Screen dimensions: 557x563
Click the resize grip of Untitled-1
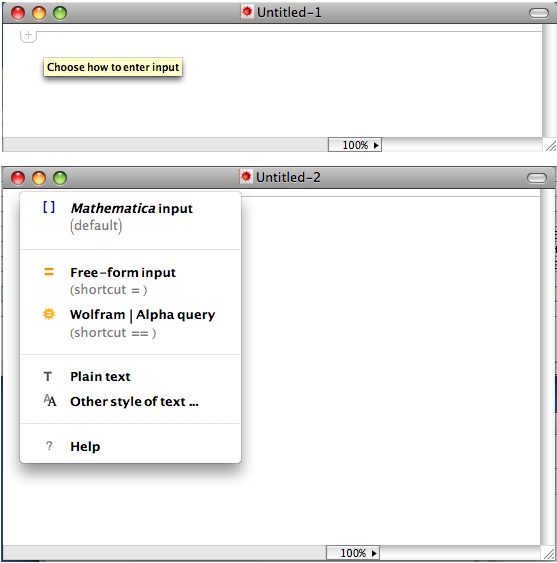[x=550, y=145]
